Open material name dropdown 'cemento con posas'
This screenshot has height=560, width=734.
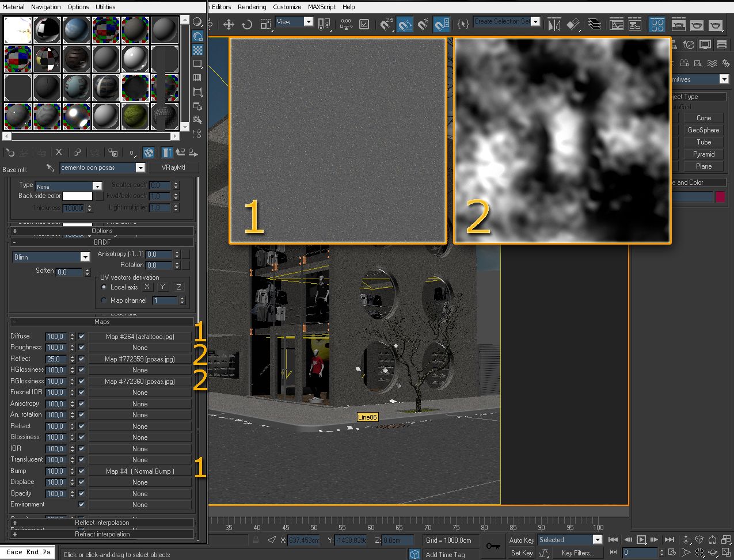click(102, 167)
